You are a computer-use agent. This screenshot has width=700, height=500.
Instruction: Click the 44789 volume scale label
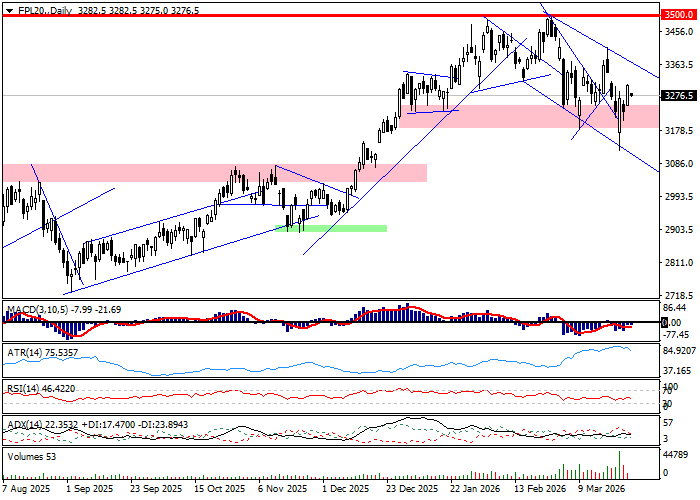(x=678, y=456)
